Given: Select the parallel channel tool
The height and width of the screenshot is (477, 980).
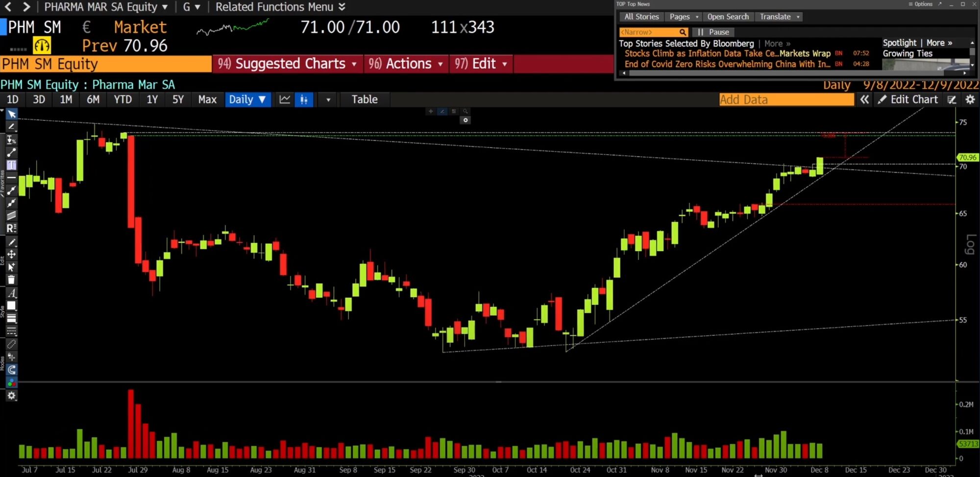Looking at the screenshot, I should click(11, 215).
